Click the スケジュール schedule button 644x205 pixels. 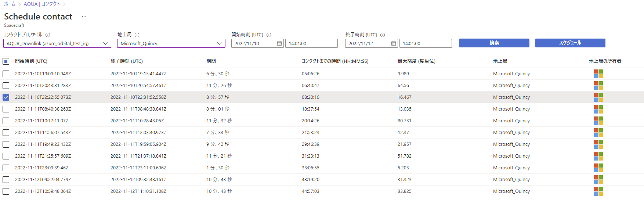(x=570, y=43)
